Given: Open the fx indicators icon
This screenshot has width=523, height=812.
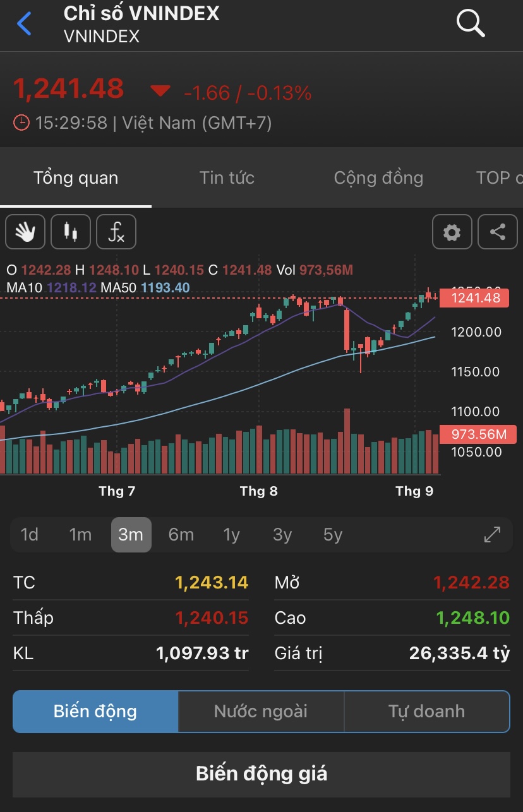Looking at the screenshot, I should click(116, 232).
